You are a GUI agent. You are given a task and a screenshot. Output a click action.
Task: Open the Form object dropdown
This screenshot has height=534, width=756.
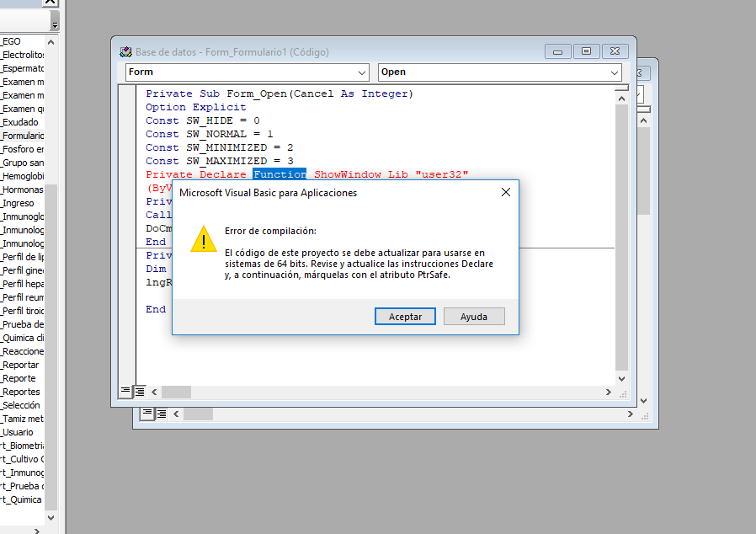(362, 72)
